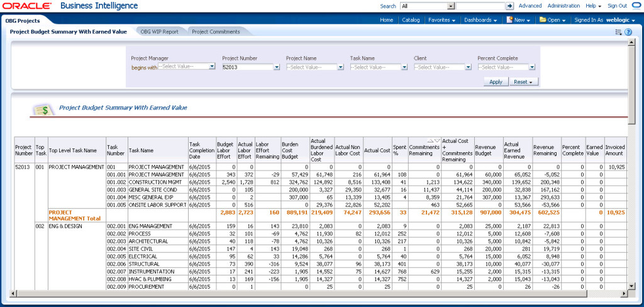This screenshot has width=644, height=307.
Task: Click the OBG Projects dashboard tab
Action: click(23, 21)
